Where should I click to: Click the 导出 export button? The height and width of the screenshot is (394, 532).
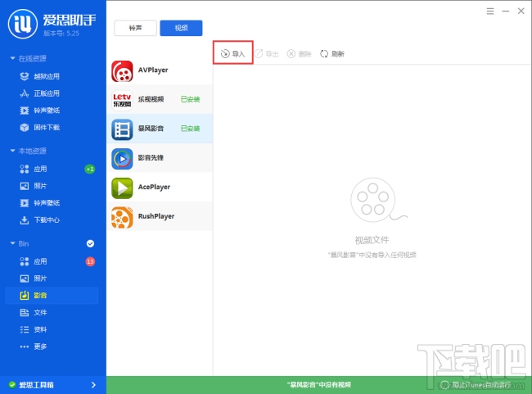tap(267, 54)
